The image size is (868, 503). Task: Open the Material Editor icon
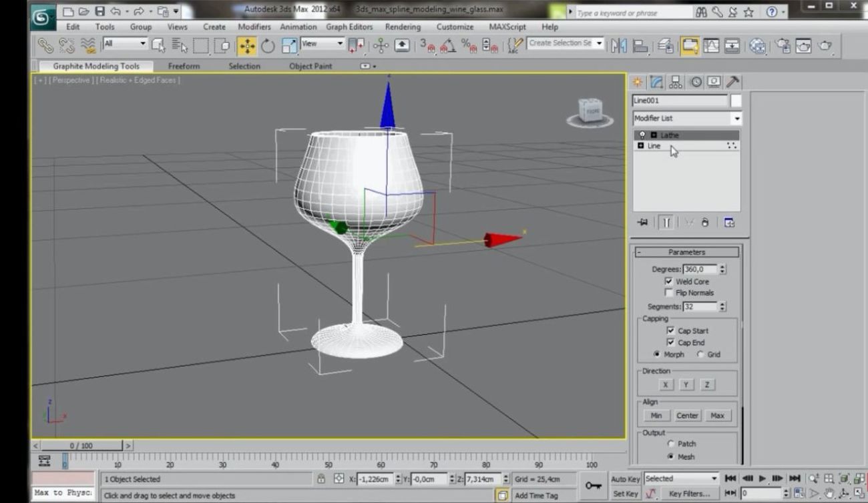pyautogui.click(x=757, y=45)
